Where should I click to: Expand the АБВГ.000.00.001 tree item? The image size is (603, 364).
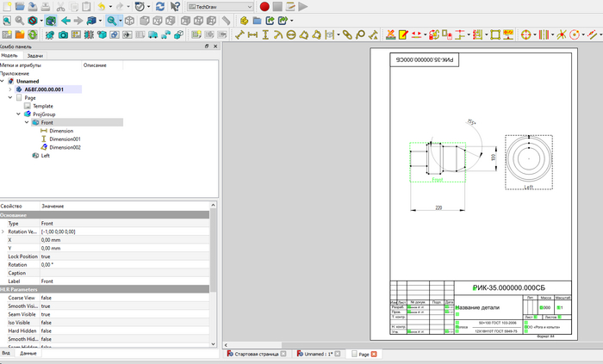click(x=9, y=89)
